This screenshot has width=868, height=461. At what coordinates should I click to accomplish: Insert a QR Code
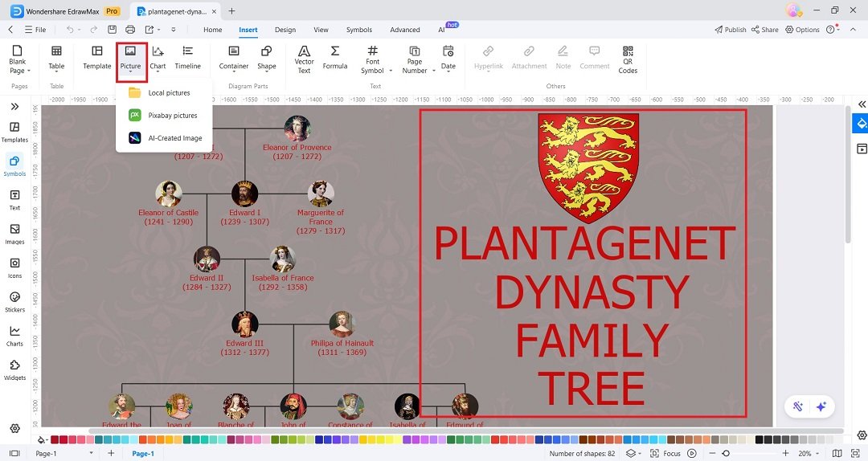[x=628, y=59]
